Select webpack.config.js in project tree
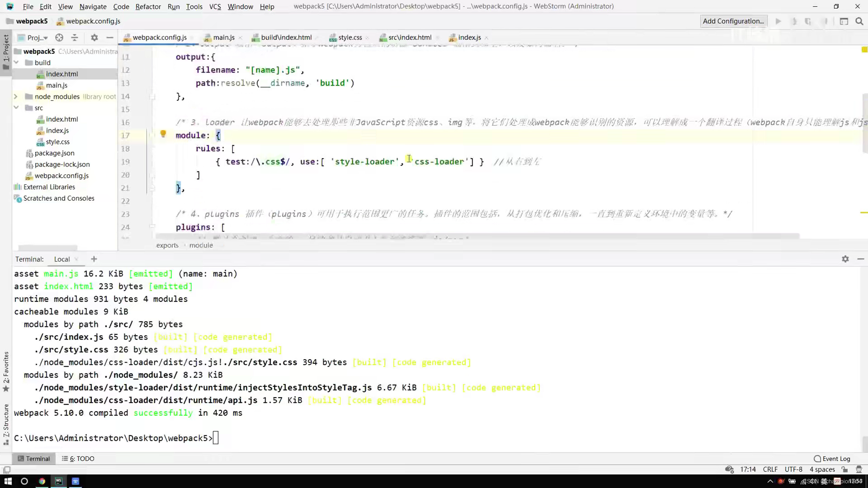This screenshot has width=868, height=488. 61,176
